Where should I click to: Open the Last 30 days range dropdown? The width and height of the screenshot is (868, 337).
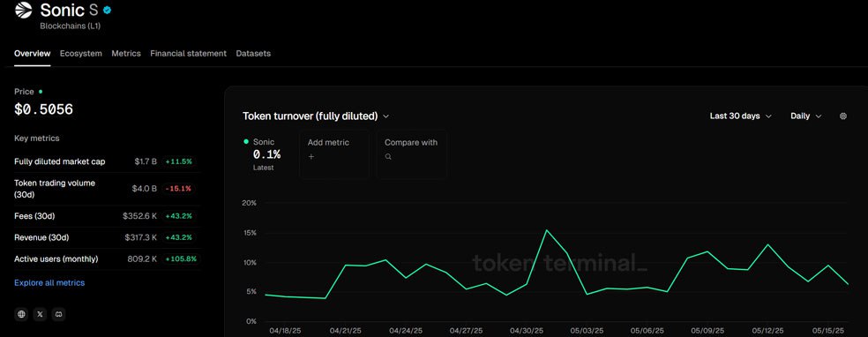(742, 116)
